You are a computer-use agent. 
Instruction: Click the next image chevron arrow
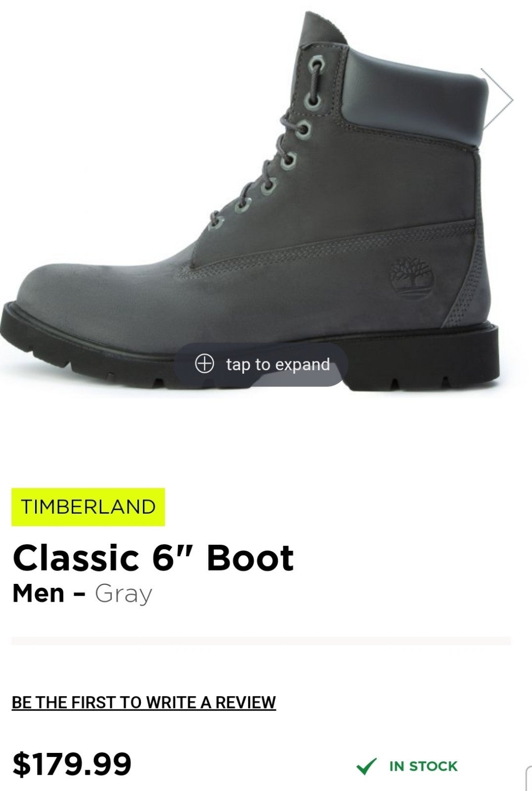pos(497,100)
